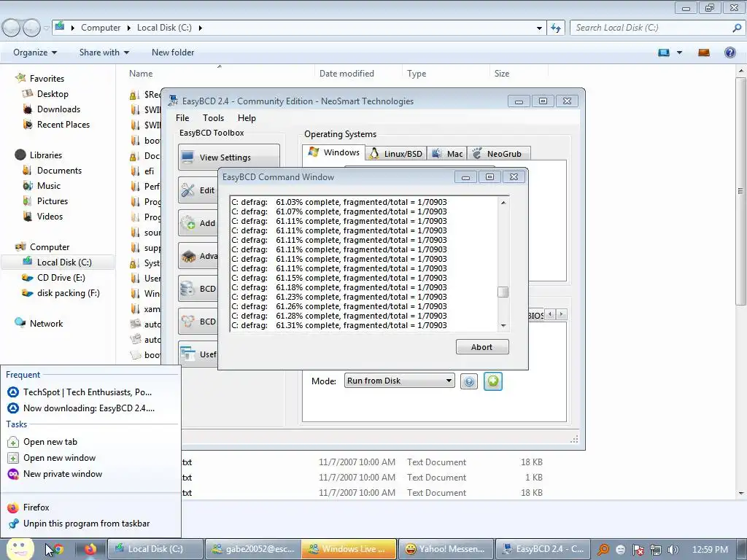Image resolution: width=747 pixels, height=560 pixels.
Task: Open View Settings in EasyBCD Toolbox
Action: (x=228, y=157)
